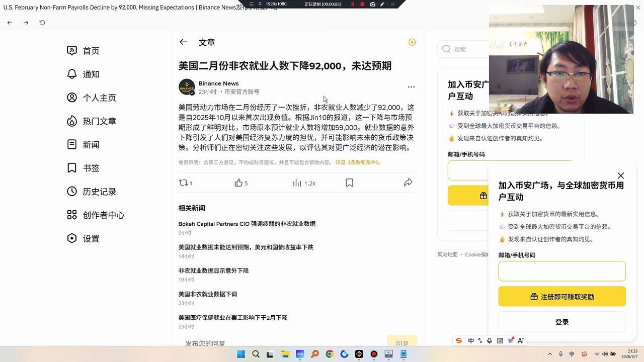The image size is (644, 362).
Task: Click the views chart icon showing 1.2k
Action: pos(297,183)
